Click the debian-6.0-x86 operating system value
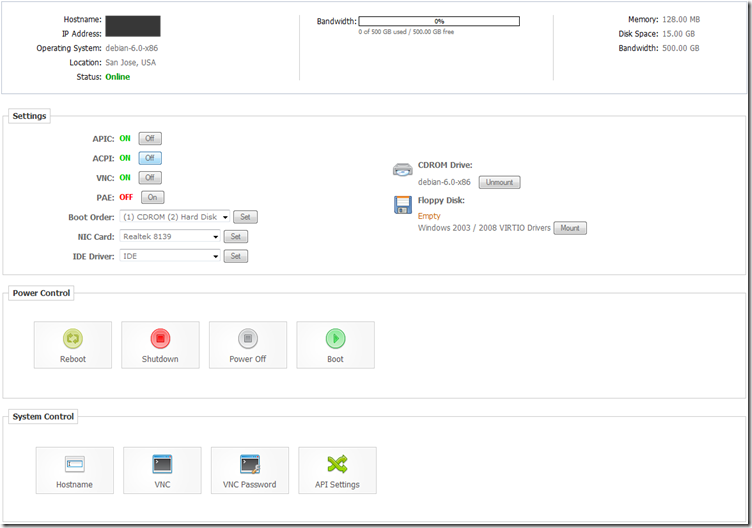Image resolution: width=752 pixels, height=528 pixels. point(132,48)
